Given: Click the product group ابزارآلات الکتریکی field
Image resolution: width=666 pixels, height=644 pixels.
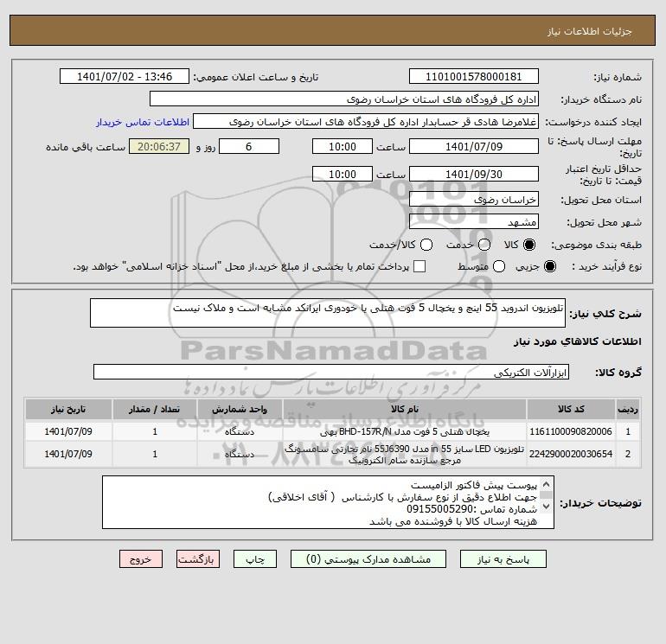Looking at the screenshot, I should coord(331,373).
